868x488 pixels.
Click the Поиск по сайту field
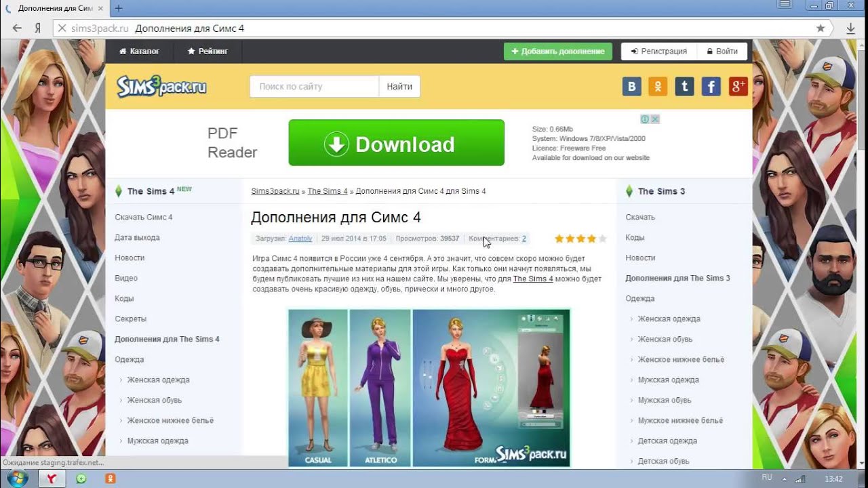[x=314, y=86]
